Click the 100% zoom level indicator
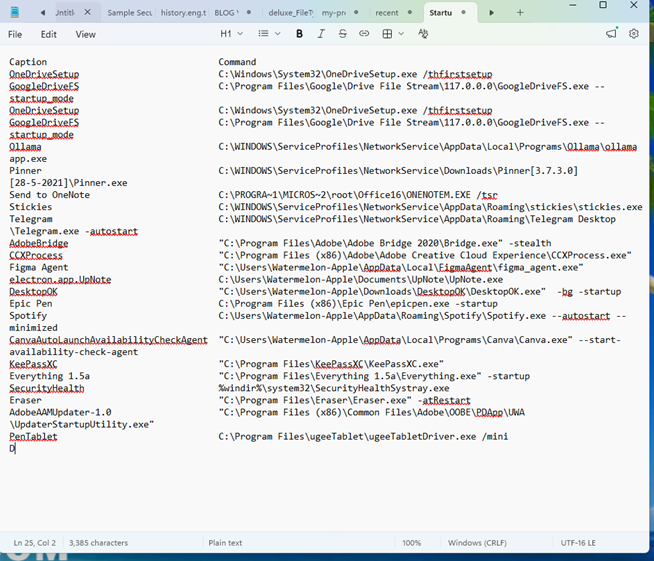The image size is (654, 561). [411, 543]
